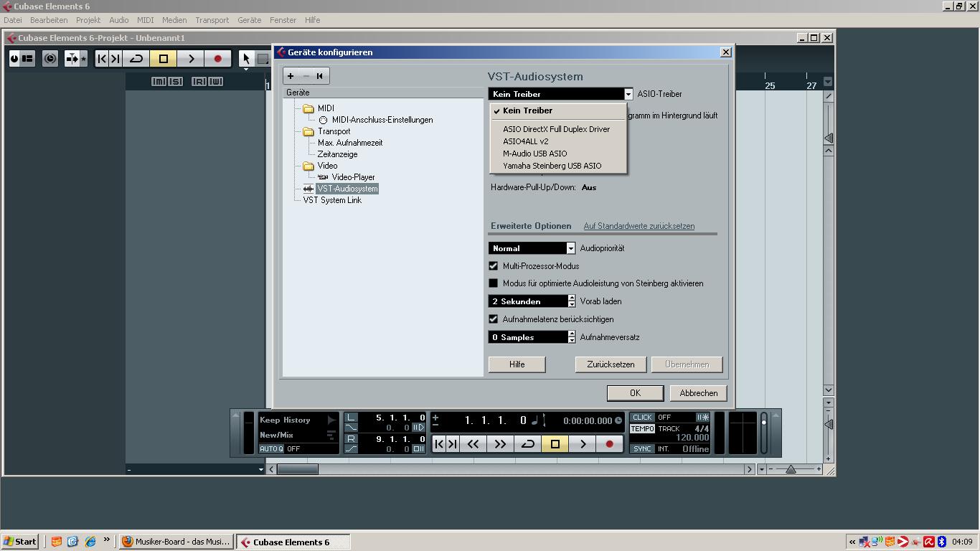
Task: Select VST System Link in device tree
Action: point(332,200)
